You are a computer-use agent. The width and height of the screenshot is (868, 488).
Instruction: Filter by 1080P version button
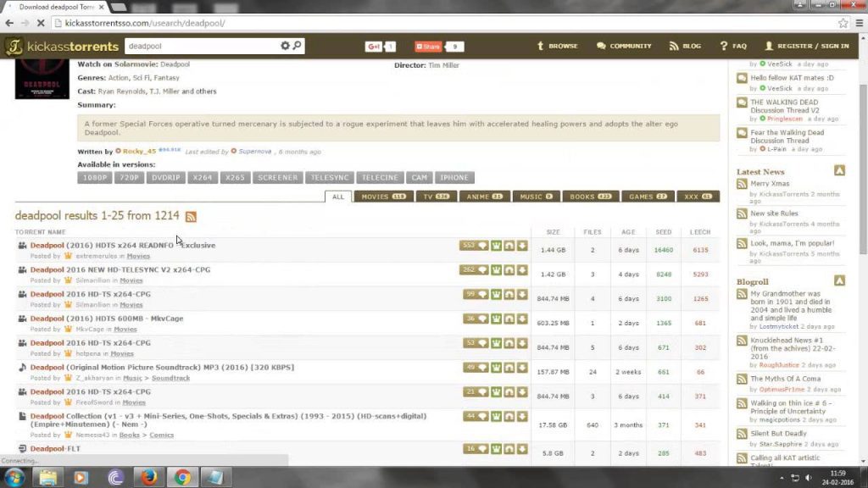pyautogui.click(x=93, y=178)
